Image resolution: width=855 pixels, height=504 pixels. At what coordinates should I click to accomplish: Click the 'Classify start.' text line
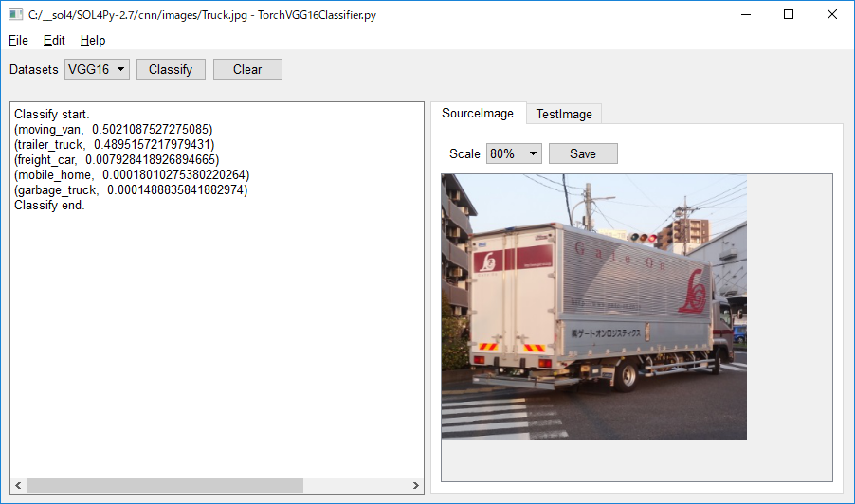[x=52, y=114]
